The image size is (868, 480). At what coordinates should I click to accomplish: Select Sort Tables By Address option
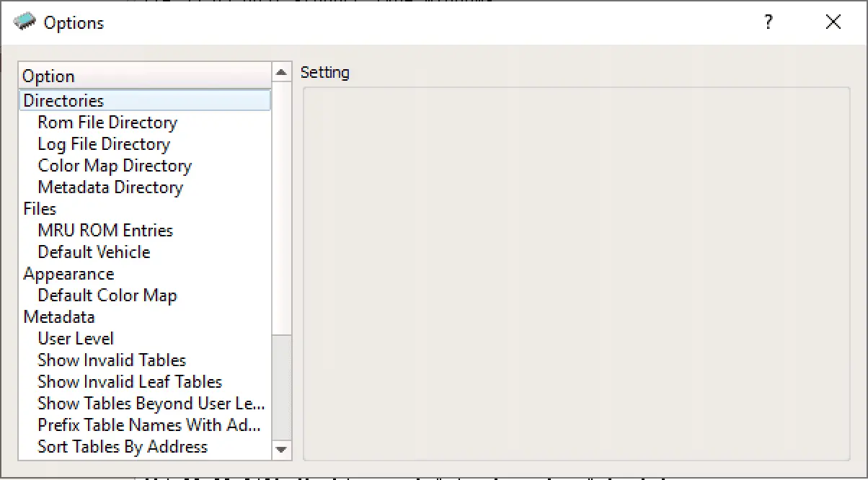point(123,447)
